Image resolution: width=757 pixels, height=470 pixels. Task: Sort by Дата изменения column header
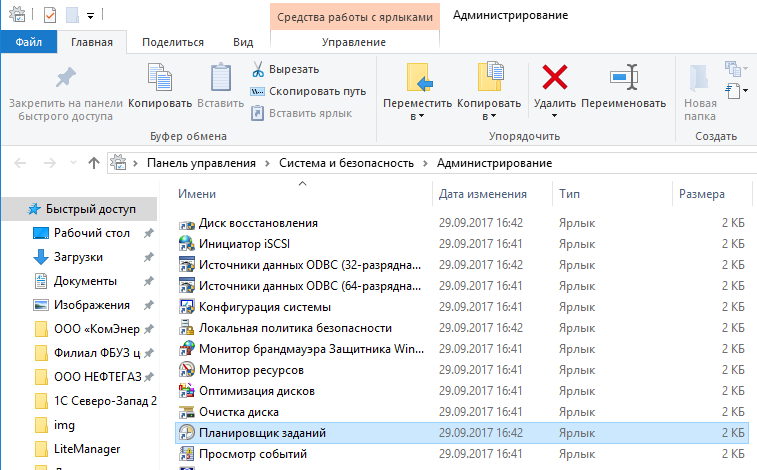click(483, 194)
